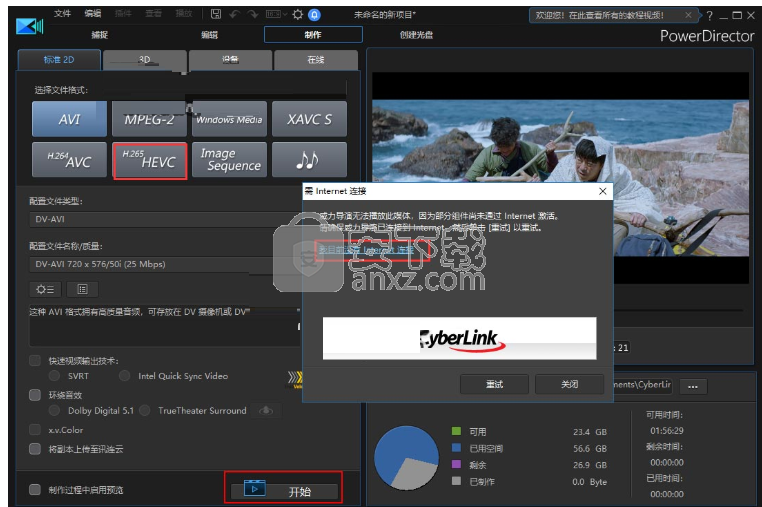The image size is (762, 507).
Task: Open the first menu in the menu bar
Action: [62, 14]
